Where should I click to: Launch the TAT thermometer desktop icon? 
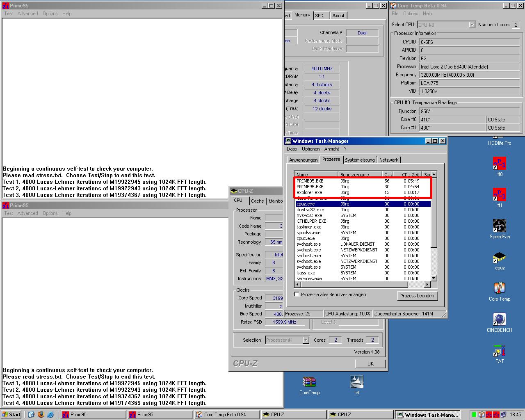(x=499, y=354)
